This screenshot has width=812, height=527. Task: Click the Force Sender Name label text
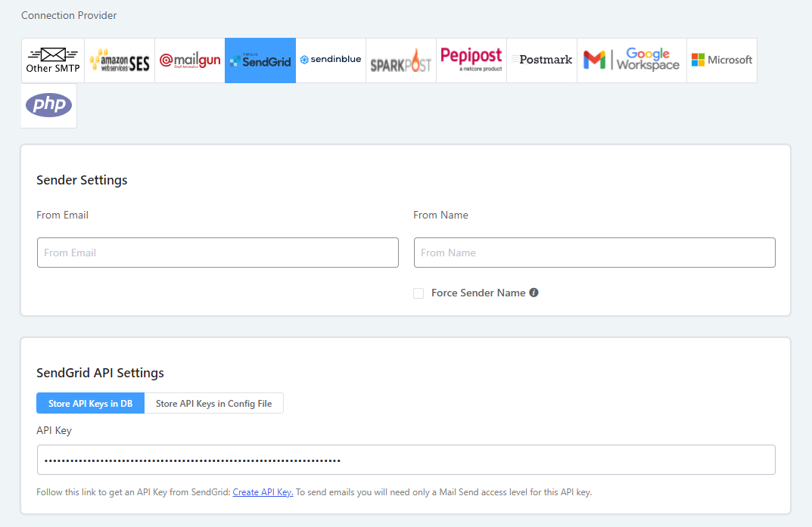click(x=478, y=293)
